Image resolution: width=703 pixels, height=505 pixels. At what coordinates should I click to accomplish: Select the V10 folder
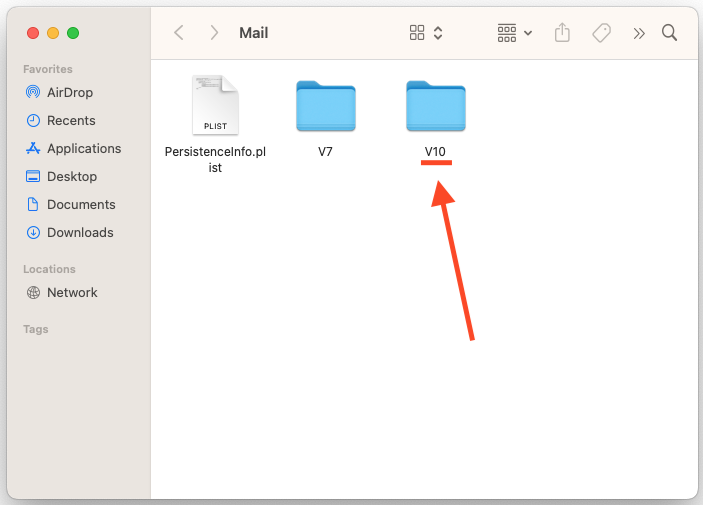click(x=435, y=107)
